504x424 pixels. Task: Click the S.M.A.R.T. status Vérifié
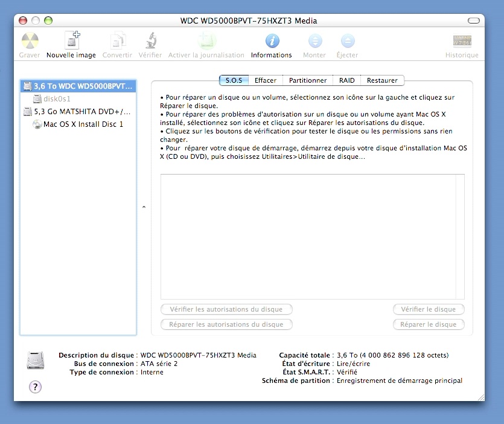pyautogui.click(x=347, y=372)
